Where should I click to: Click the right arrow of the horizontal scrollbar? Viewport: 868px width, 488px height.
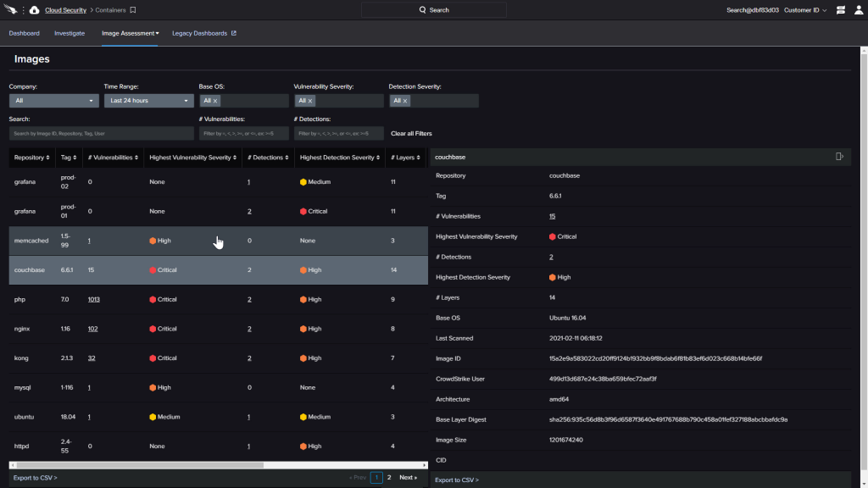coord(425,465)
